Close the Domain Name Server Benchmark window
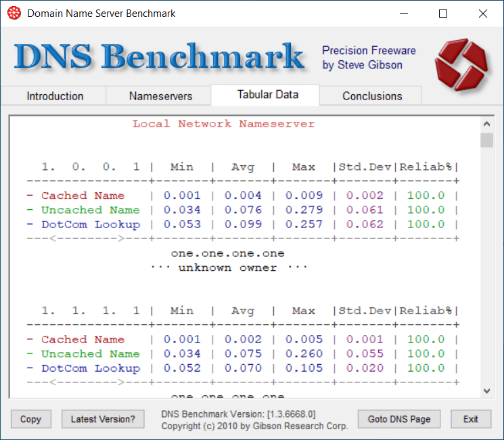Image resolution: width=504 pixels, height=440 pixels. tap(483, 14)
